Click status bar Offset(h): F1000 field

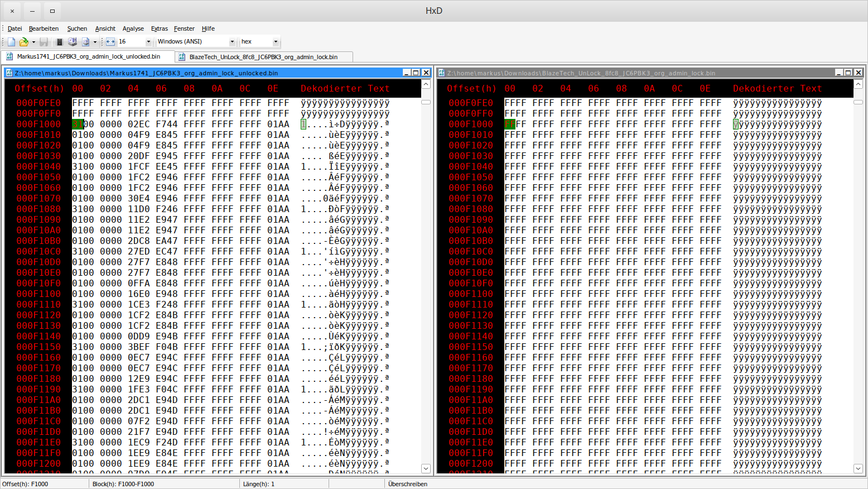point(45,484)
